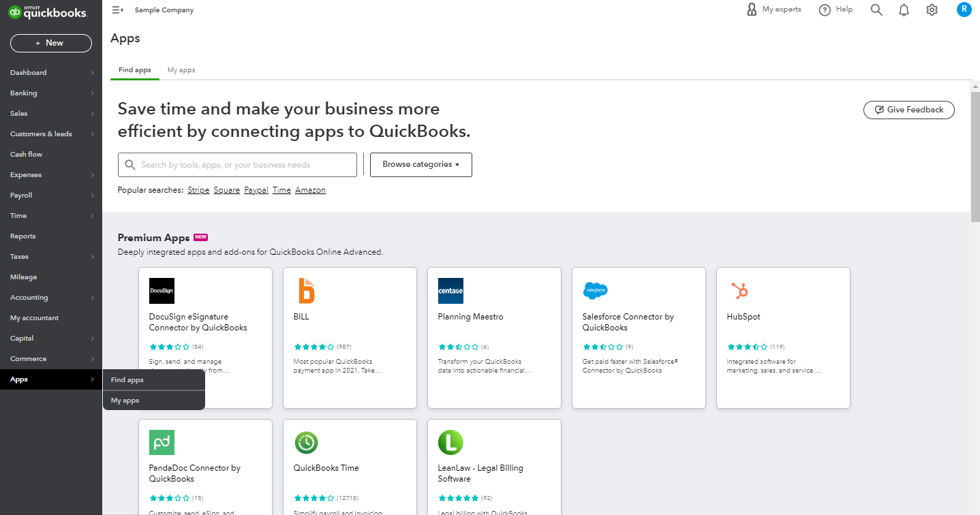Open the settings gear icon
The height and width of the screenshot is (515, 980).
click(932, 10)
